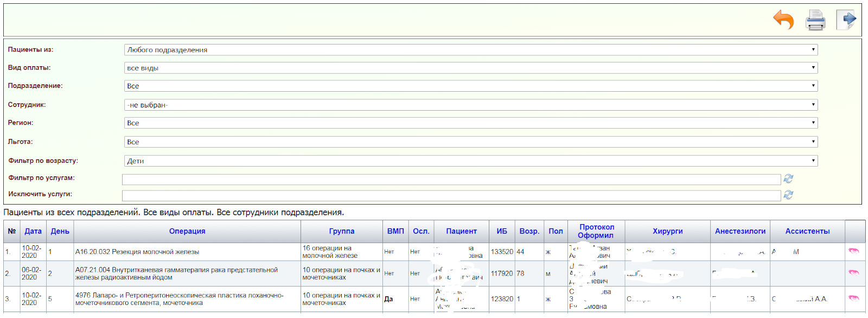Click into the 'Исключить услуги' text field
The height and width of the screenshot is (318, 868).
pos(451,195)
